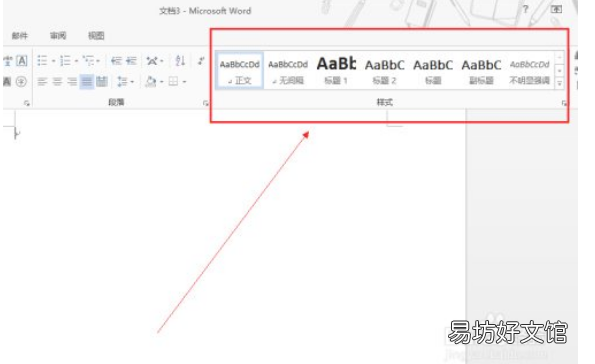Expand the styles gallery more button

(x=559, y=83)
